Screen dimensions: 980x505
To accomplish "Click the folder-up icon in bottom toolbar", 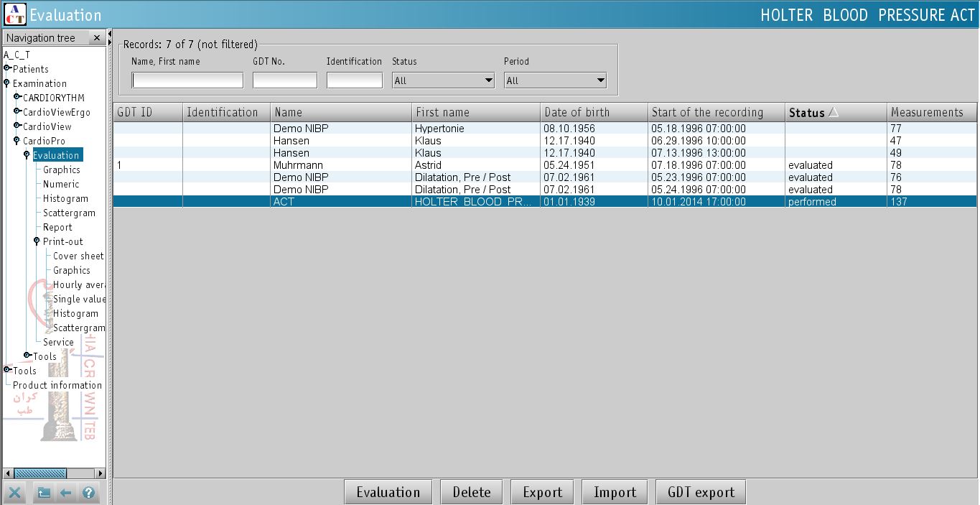I will click(44, 493).
